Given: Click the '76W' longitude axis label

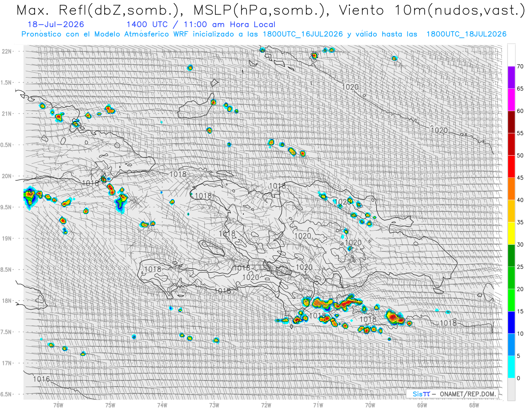Looking at the screenshot, I should tap(59, 405).
